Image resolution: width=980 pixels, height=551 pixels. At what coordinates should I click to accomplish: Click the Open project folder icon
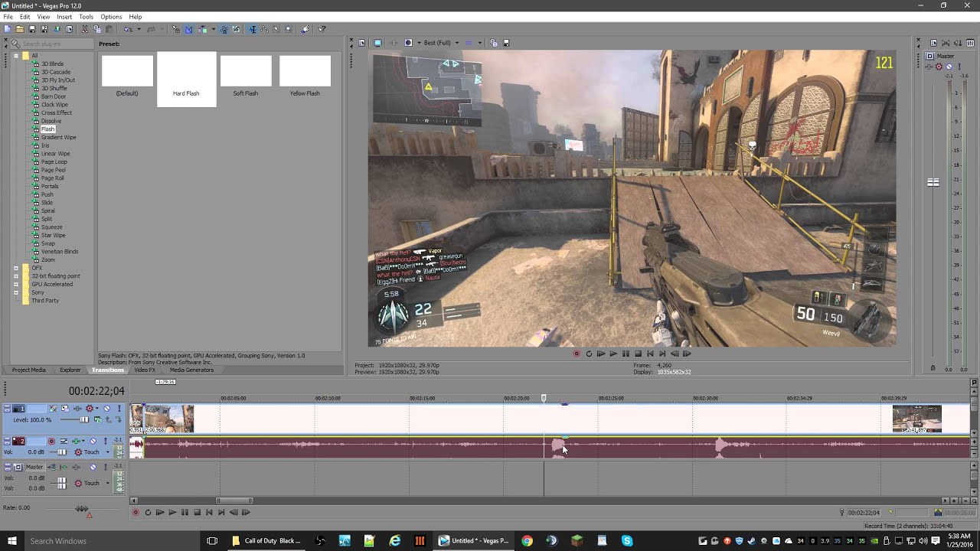tap(20, 29)
